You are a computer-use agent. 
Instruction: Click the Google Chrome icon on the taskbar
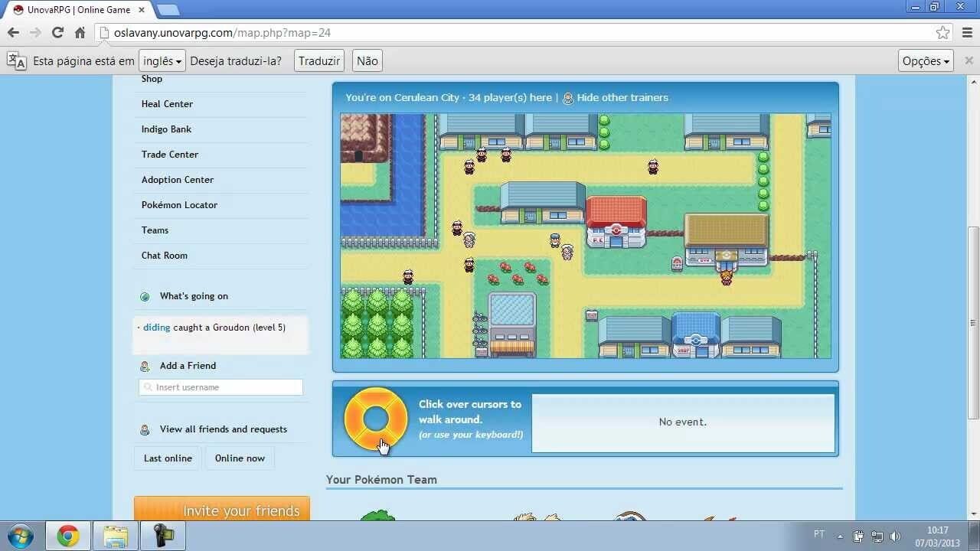pyautogui.click(x=68, y=536)
